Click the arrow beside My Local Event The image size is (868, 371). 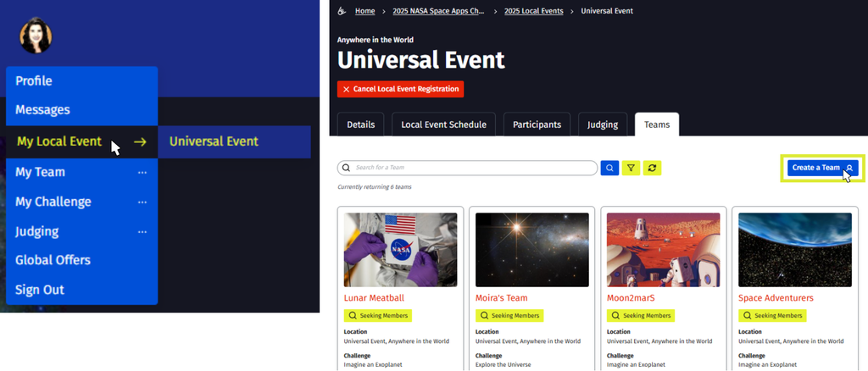[x=140, y=142]
